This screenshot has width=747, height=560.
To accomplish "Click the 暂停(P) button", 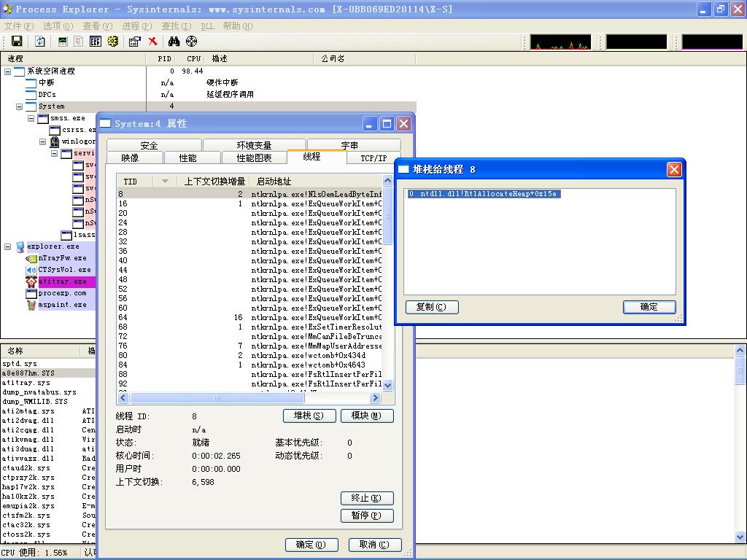I will point(367,516).
